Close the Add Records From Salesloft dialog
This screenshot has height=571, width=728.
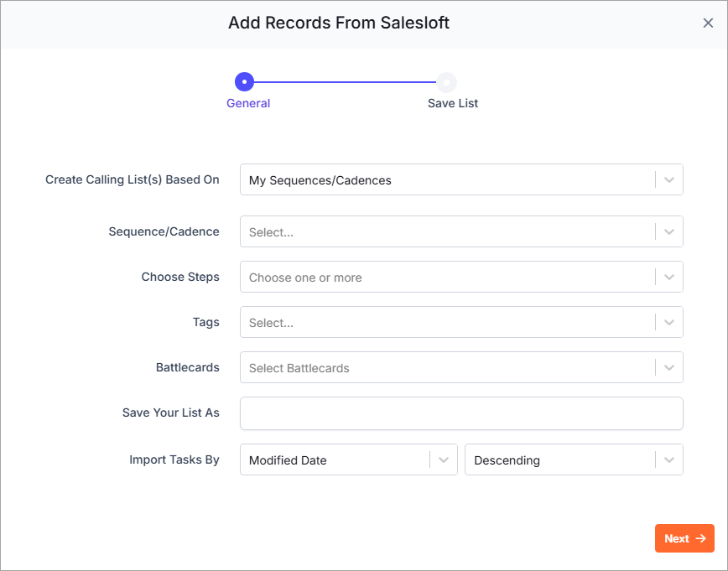[708, 23]
